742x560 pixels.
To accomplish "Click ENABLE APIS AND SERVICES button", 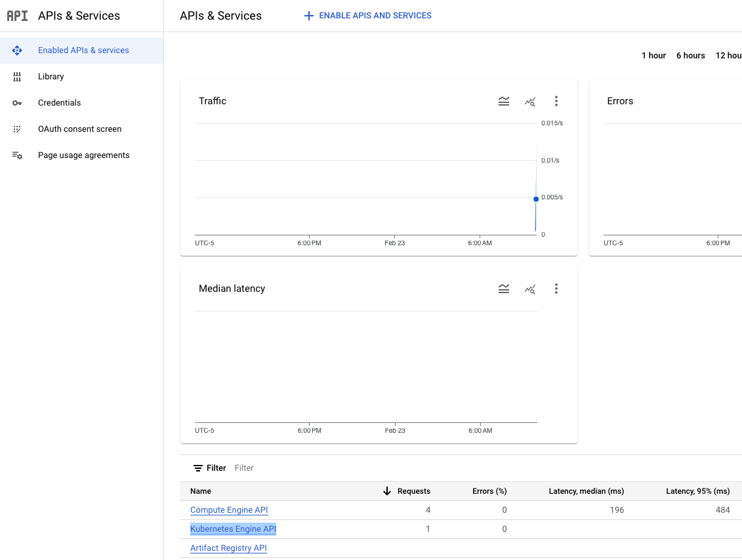I will pos(367,16).
